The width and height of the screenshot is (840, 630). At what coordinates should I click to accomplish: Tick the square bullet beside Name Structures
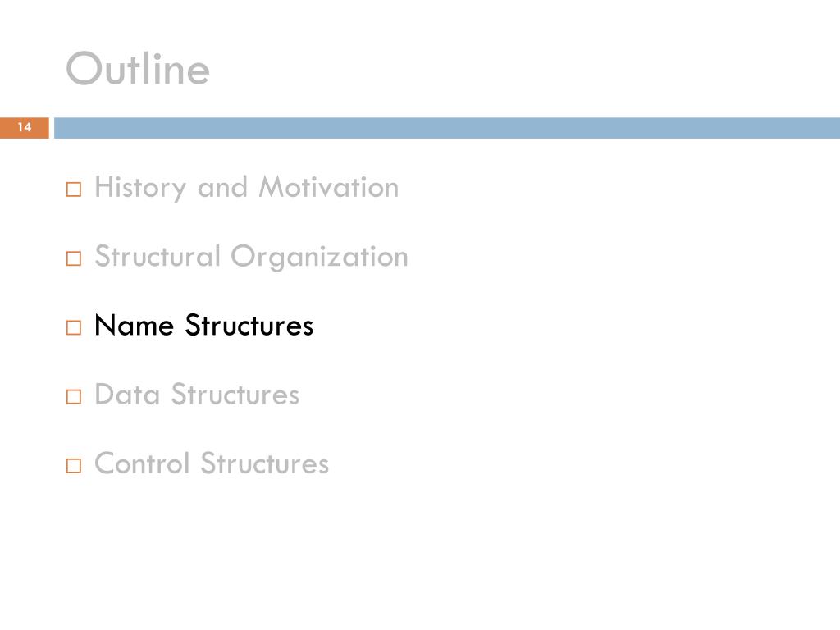click(x=74, y=327)
